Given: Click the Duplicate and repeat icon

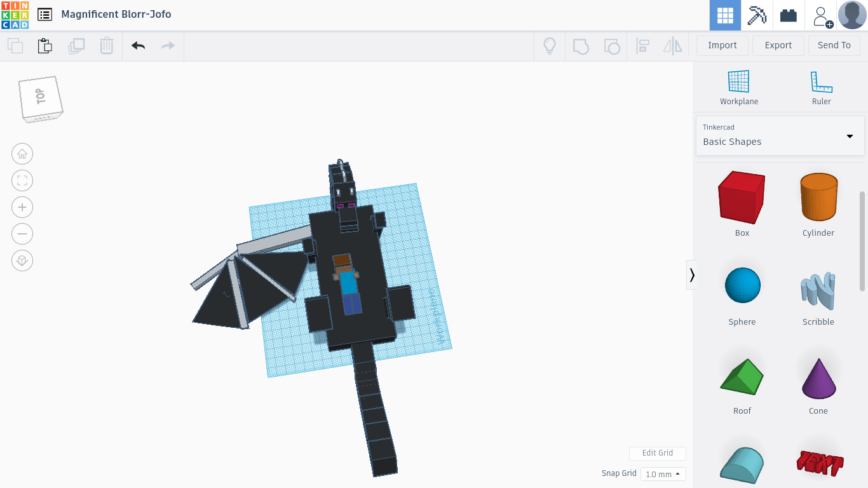Looking at the screenshot, I should [x=76, y=46].
